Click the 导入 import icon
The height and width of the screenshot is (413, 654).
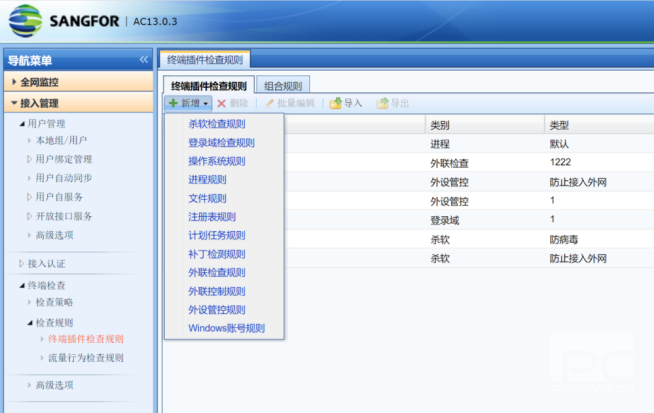point(335,103)
